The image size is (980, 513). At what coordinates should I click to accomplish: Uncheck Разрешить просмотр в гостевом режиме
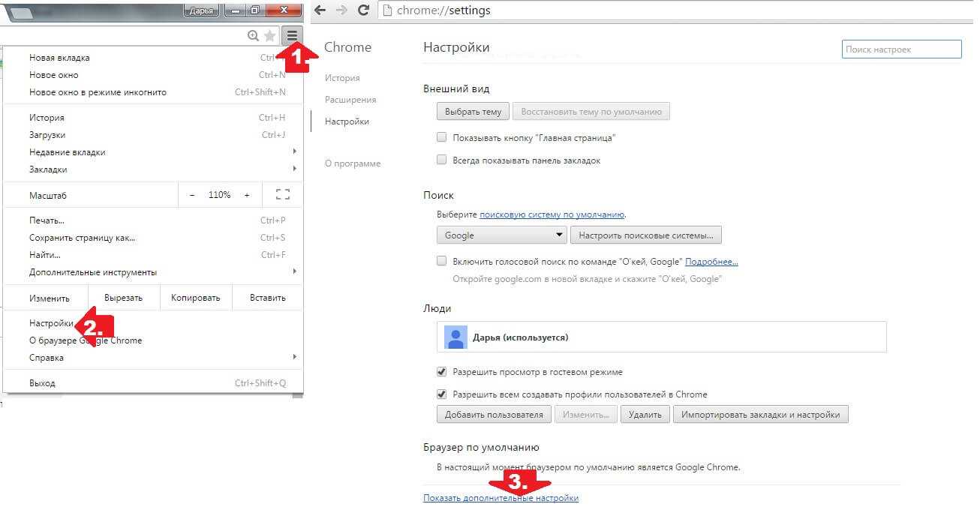[442, 372]
